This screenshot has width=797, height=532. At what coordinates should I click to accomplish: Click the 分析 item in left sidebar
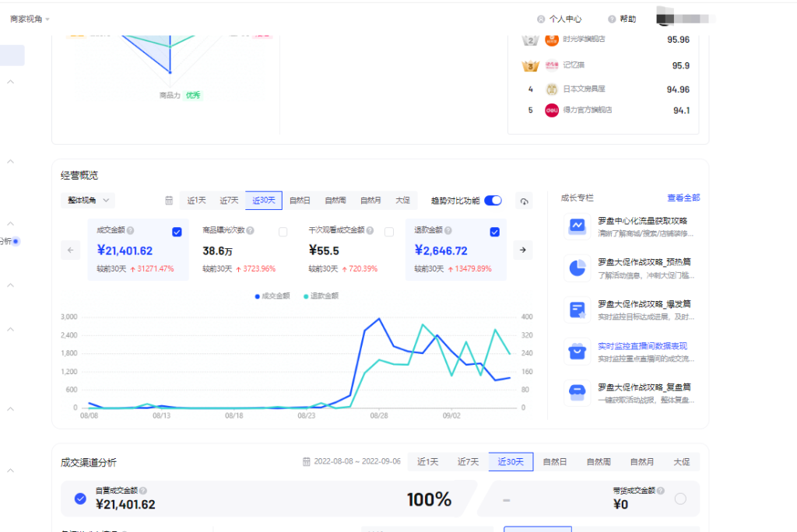pyautogui.click(x=6, y=241)
